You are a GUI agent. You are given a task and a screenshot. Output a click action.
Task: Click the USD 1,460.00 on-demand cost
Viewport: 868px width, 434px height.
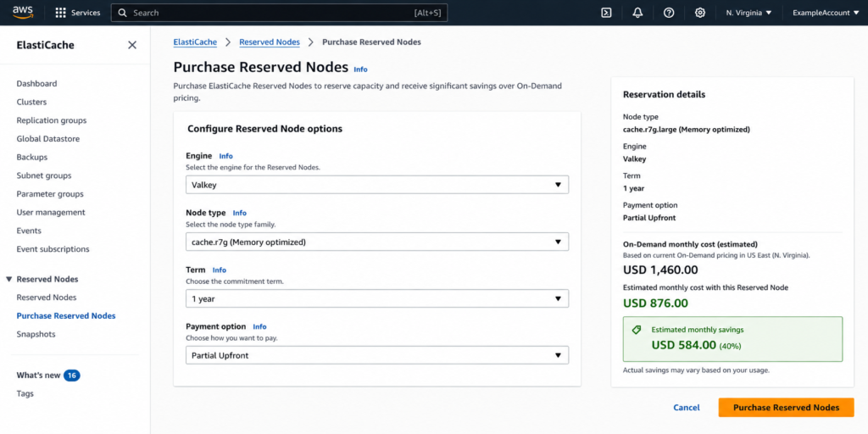pos(660,270)
